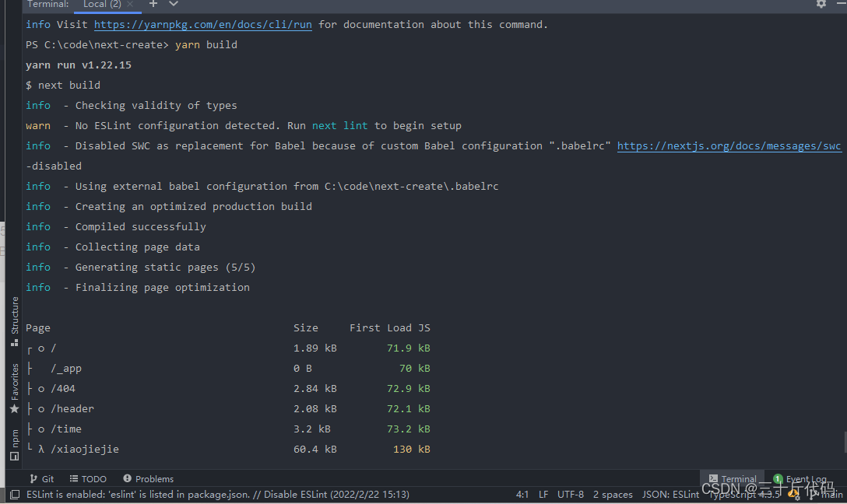Click the 'First Load JS' column header
This screenshot has height=504, width=847.
click(x=389, y=327)
